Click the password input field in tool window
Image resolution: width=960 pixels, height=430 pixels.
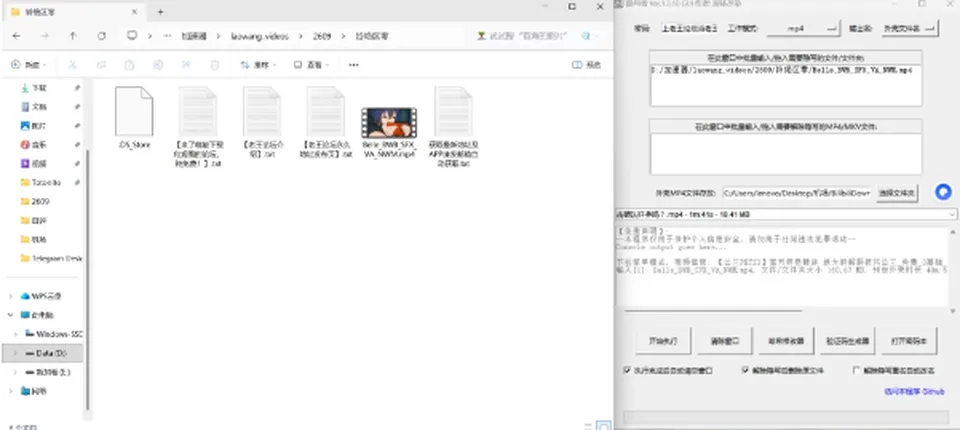click(689, 28)
